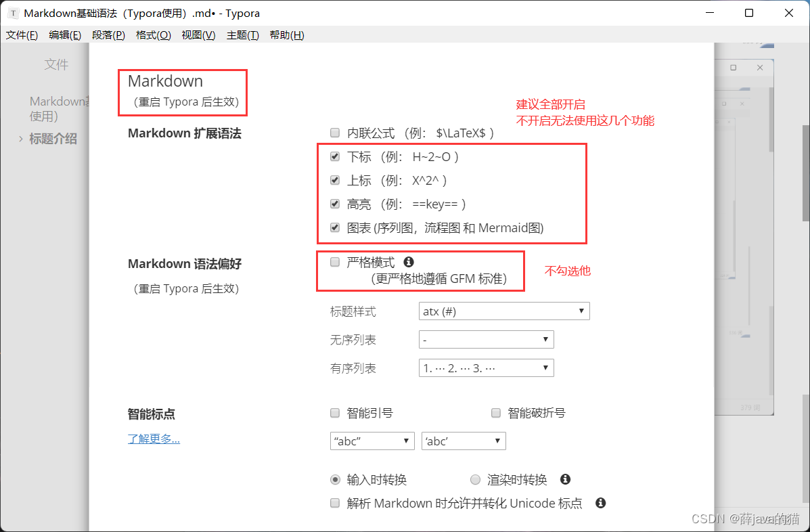
Task: Open the 主题(T) menu
Action: point(242,35)
